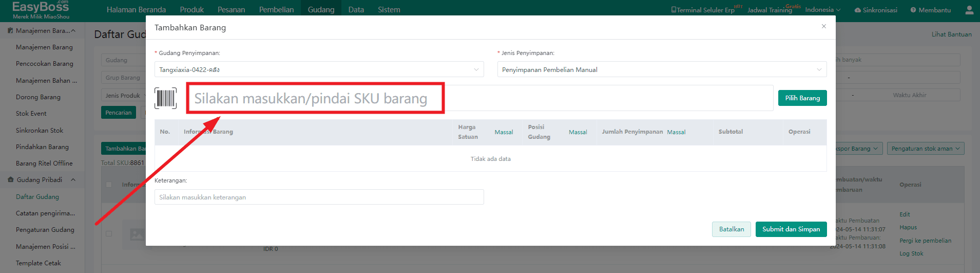This screenshot has width=980, height=273.
Task: Click Massal next to Posisi Gudang
Action: (x=578, y=132)
